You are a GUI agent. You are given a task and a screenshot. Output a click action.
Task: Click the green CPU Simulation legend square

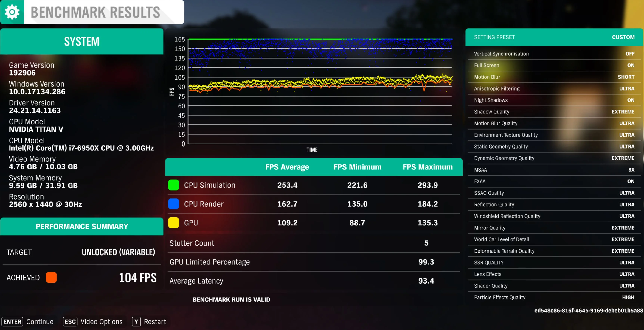tap(173, 185)
